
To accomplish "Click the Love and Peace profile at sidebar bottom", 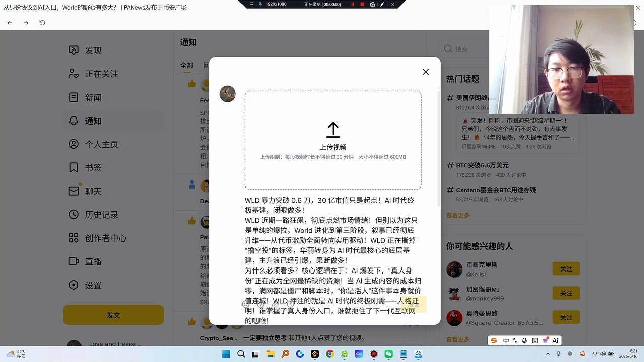I will click(113, 344).
